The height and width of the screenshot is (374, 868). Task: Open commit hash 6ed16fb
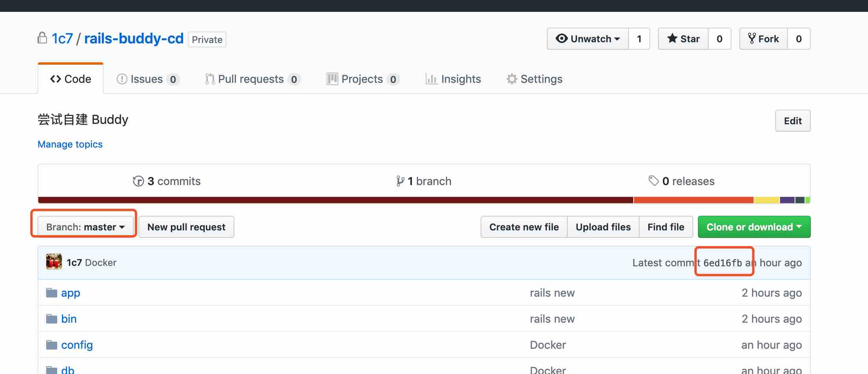point(722,263)
